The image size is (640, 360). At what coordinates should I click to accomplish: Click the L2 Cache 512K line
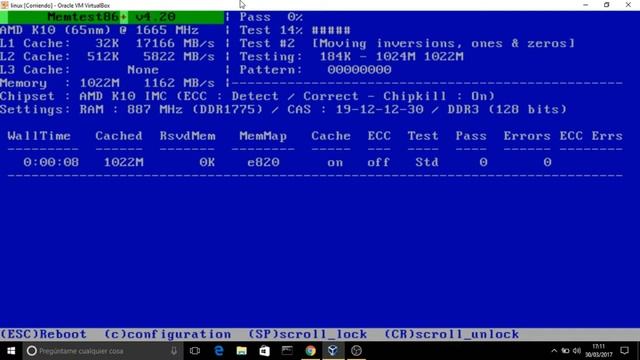coord(107,57)
